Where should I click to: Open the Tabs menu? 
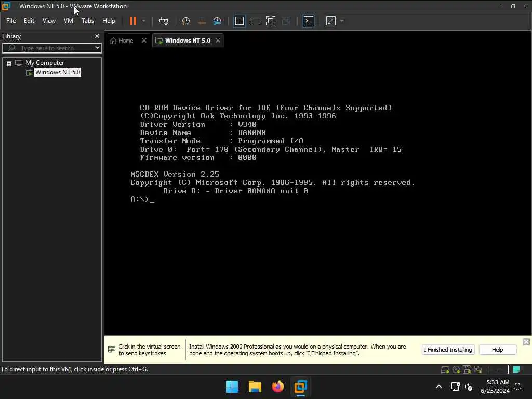(x=87, y=21)
